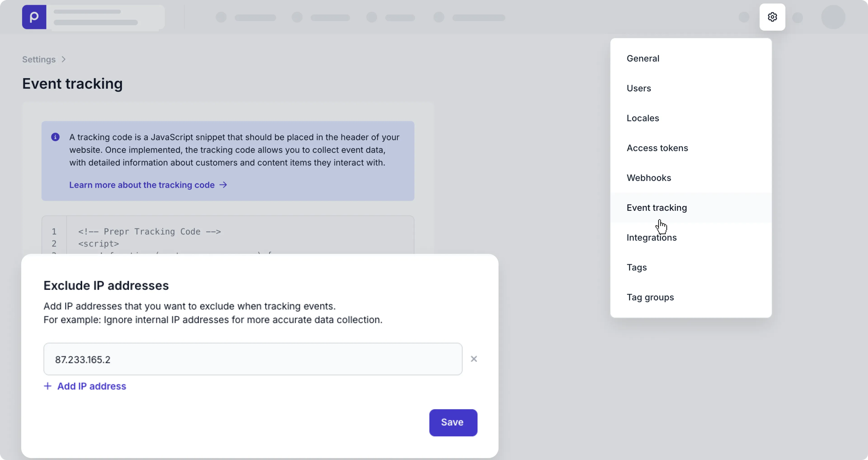
Task: Click the breadcrumb chevron after Settings
Action: [x=64, y=59]
